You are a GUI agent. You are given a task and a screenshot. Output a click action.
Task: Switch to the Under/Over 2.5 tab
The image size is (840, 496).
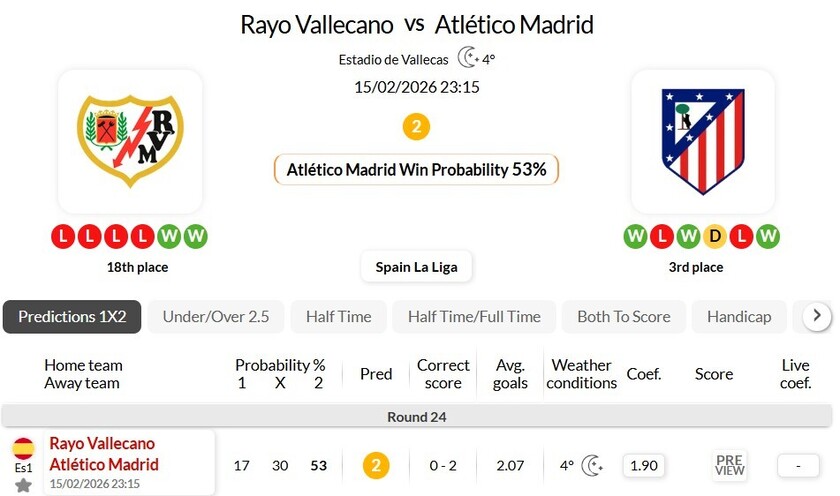click(x=216, y=317)
